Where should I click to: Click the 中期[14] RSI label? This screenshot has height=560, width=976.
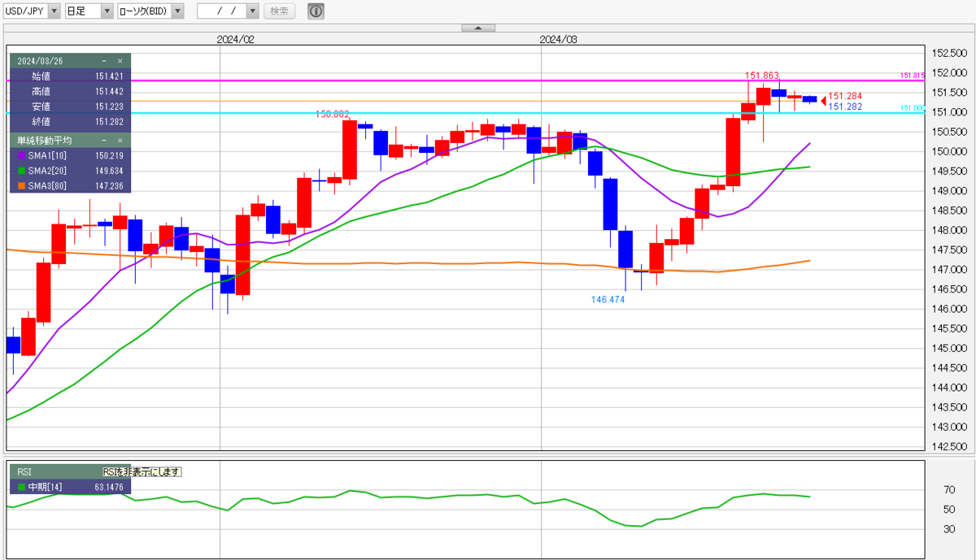coord(45,488)
